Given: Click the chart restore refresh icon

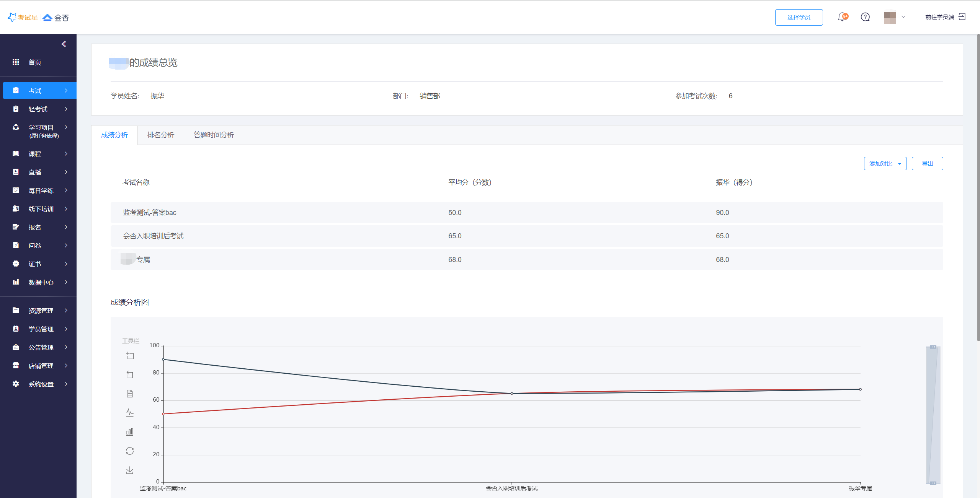Looking at the screenshot, I should pos(130,451).
